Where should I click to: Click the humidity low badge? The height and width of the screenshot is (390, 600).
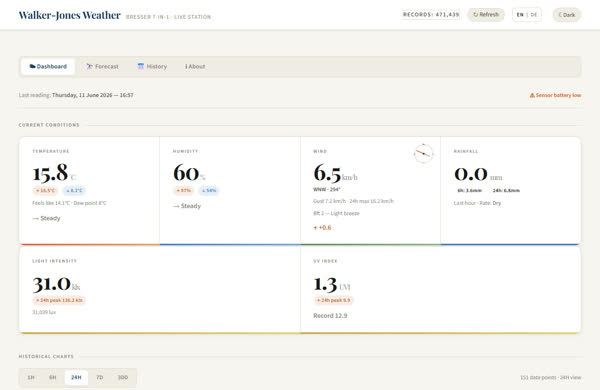click(209, 191)
